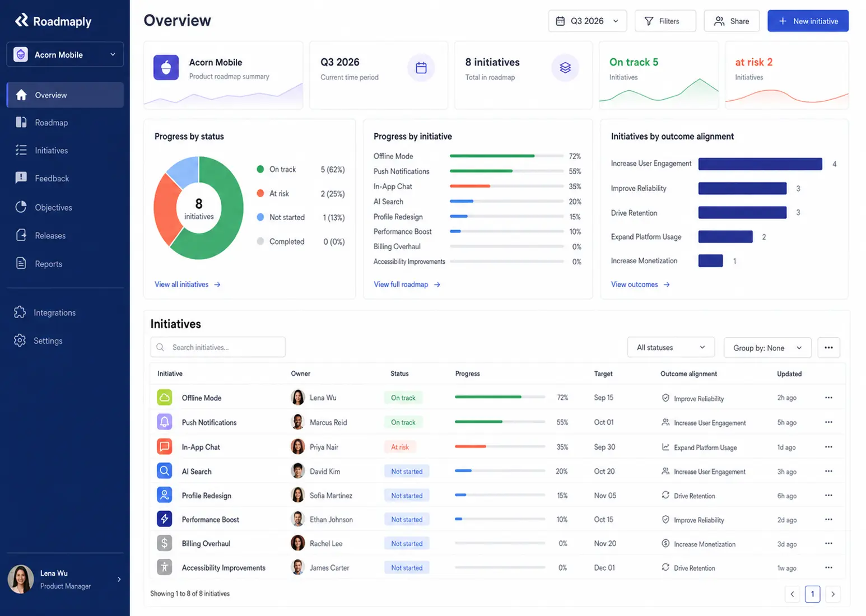
Task: Click the In-App Chat message icon
Action: pyautogui.click(x=164, y=447)
